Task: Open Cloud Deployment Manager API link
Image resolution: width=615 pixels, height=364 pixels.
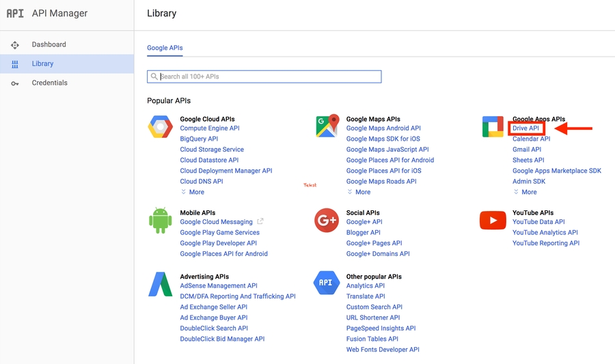Action: 226,171
